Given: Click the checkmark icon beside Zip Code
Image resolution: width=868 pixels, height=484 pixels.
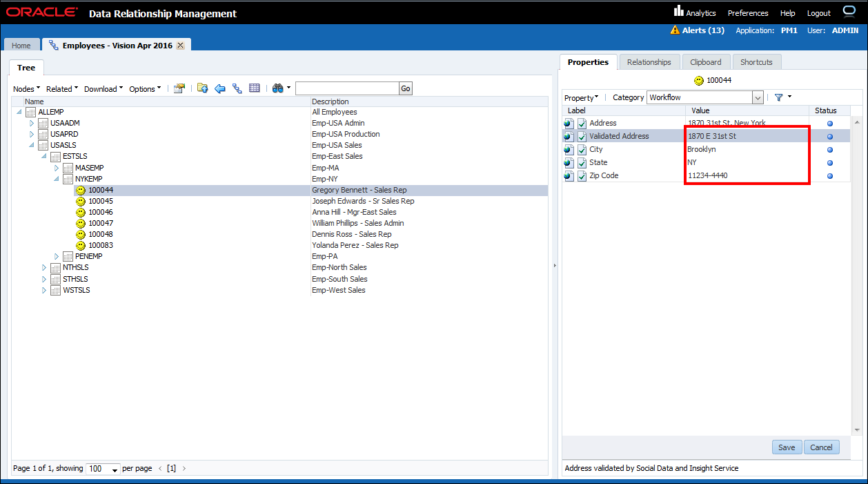Looking at the screenshot, I should (x=582, y=176).
